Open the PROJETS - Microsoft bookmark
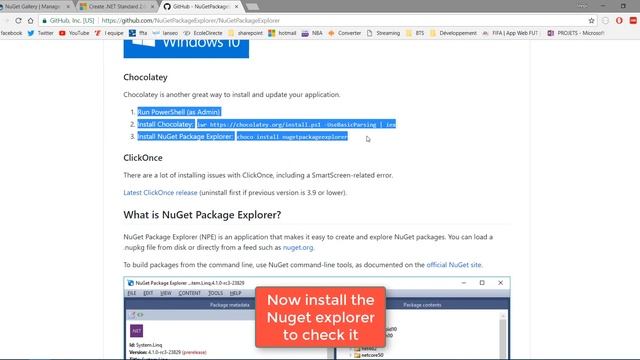The image size is (640, 360). pyautogui.click(x=576, y=33)
